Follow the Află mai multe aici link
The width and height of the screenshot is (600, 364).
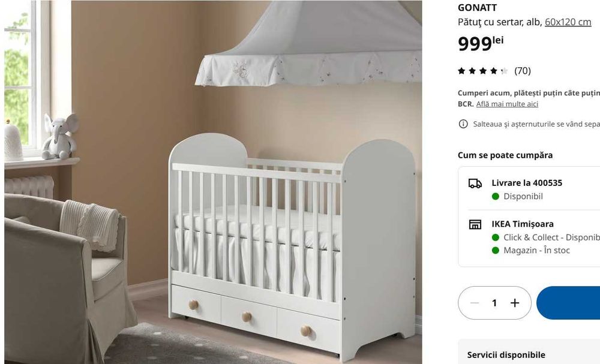pyautogui.click(x=507, y=104)
